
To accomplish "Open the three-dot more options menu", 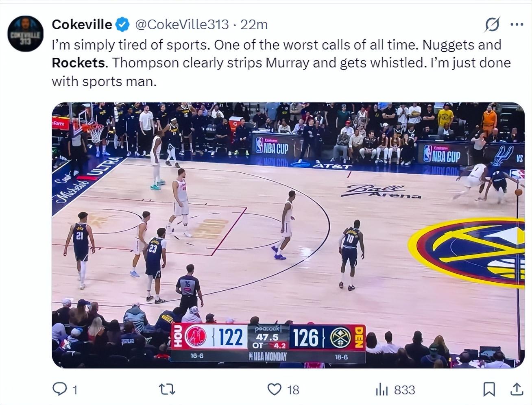I will (517, 25).
